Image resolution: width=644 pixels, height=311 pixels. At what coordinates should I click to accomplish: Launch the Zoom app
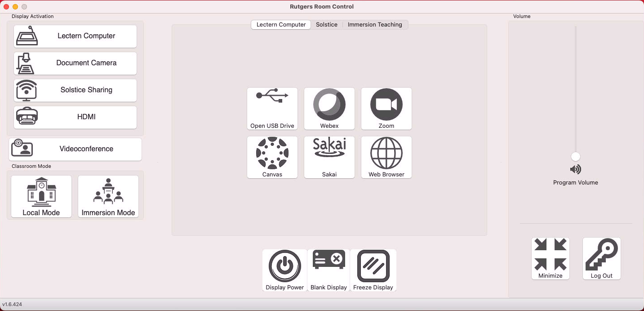[386, 108]
